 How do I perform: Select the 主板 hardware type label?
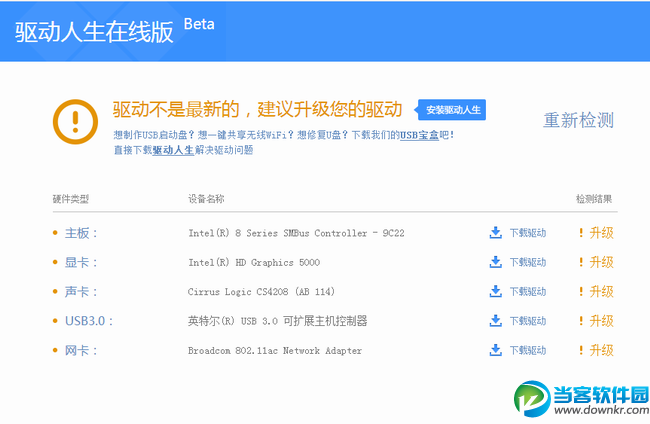pos(81,233)
